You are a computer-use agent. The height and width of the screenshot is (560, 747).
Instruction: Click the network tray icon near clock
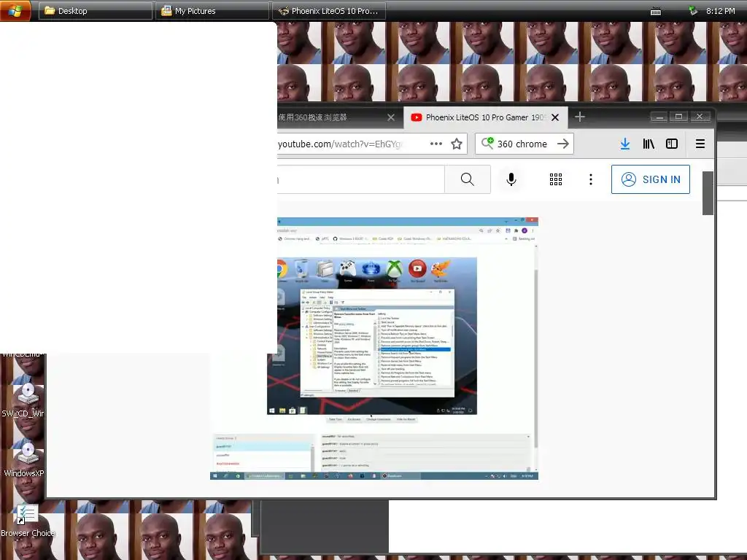pos(693,10)
